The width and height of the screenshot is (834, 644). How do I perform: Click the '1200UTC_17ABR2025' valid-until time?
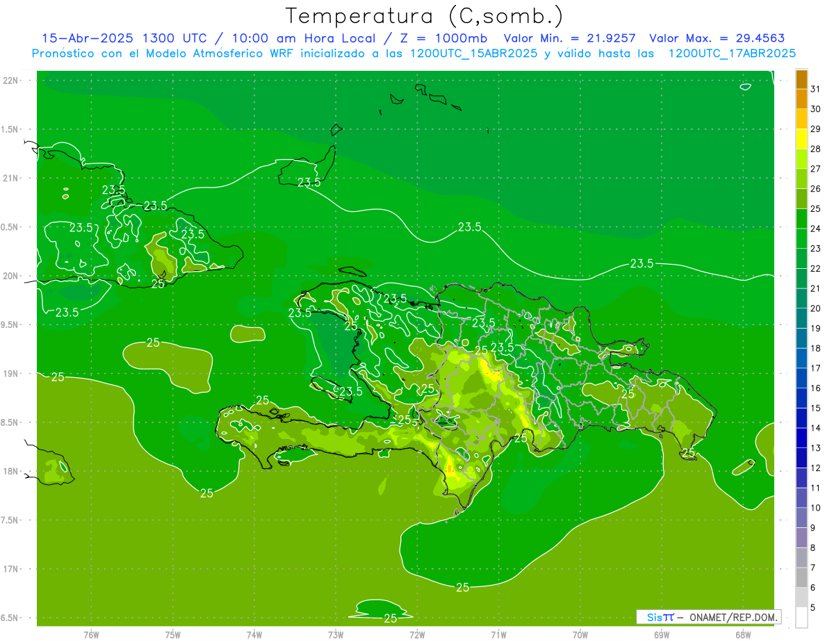pyautogui.click(x=732, y=53)
